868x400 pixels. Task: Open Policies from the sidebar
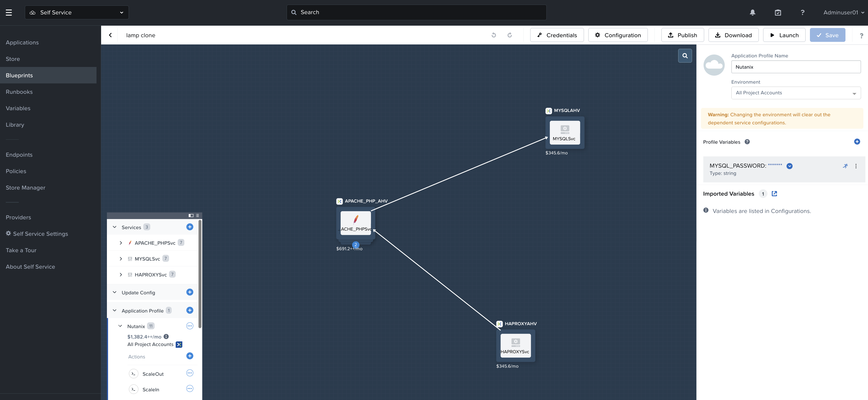coord(16,171)
